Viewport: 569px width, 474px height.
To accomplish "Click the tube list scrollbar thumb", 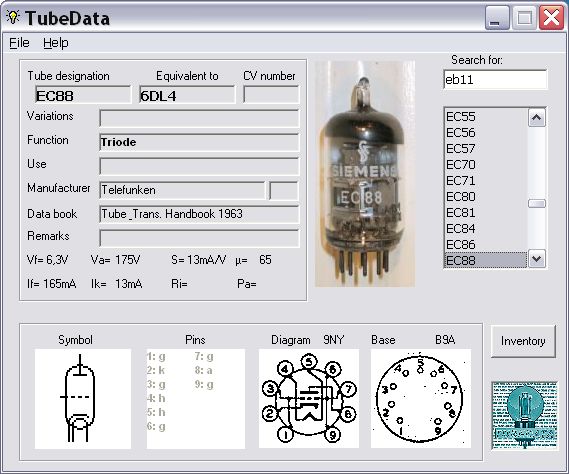I will [x=537, y=204].
